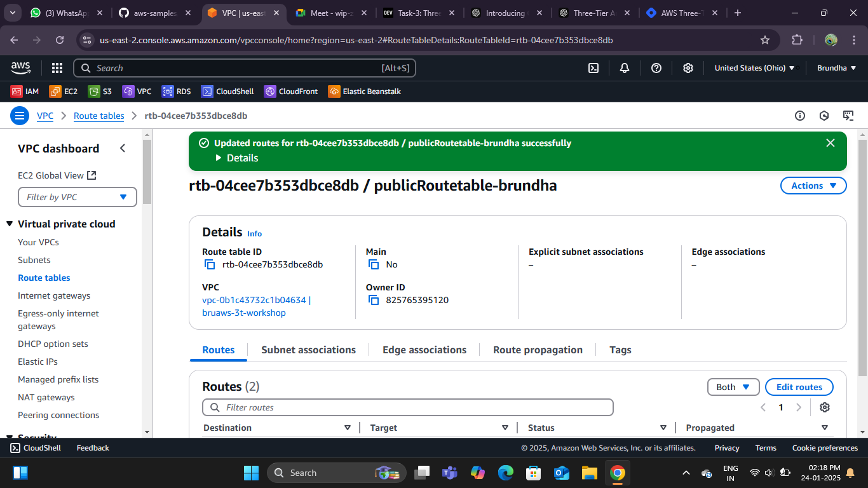Open NAT gateways in the sidebar
868x488 pixels.
coord(46,397)
